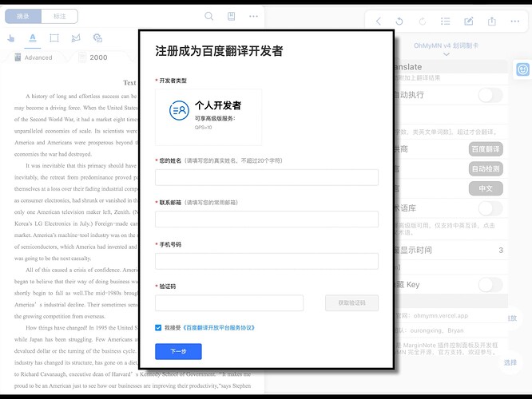Screen dimensions: 532x399
Task: Click the 获取验证码 button
Action: click(x=351, y=302)
